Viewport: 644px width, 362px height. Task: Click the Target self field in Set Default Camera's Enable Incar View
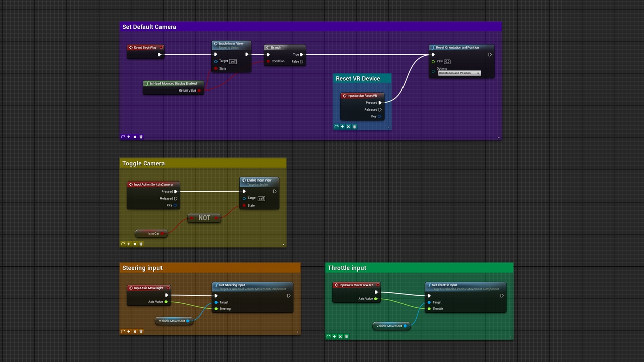(x=233, y=61)
